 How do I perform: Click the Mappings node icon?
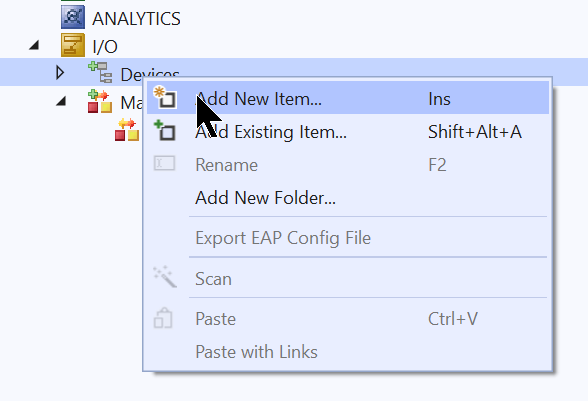click(x=100, y=101)
